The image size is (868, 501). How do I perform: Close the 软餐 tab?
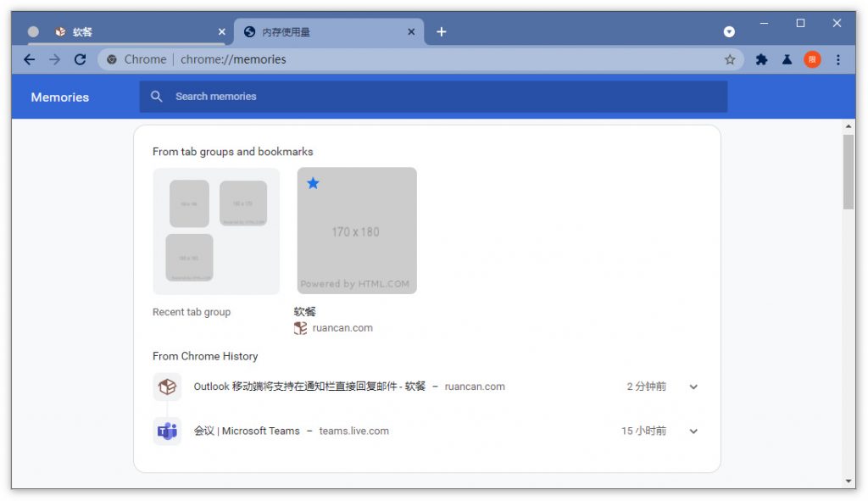[222, 31]
